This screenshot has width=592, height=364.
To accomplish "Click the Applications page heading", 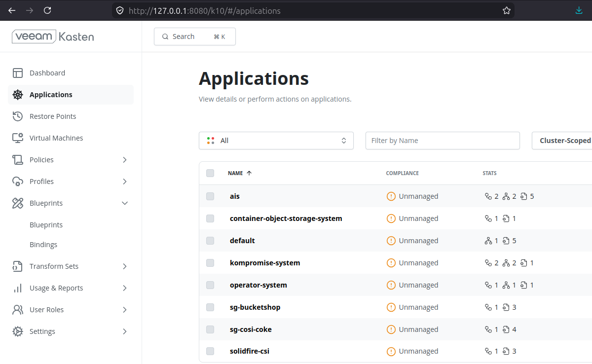I will [254, 79].
